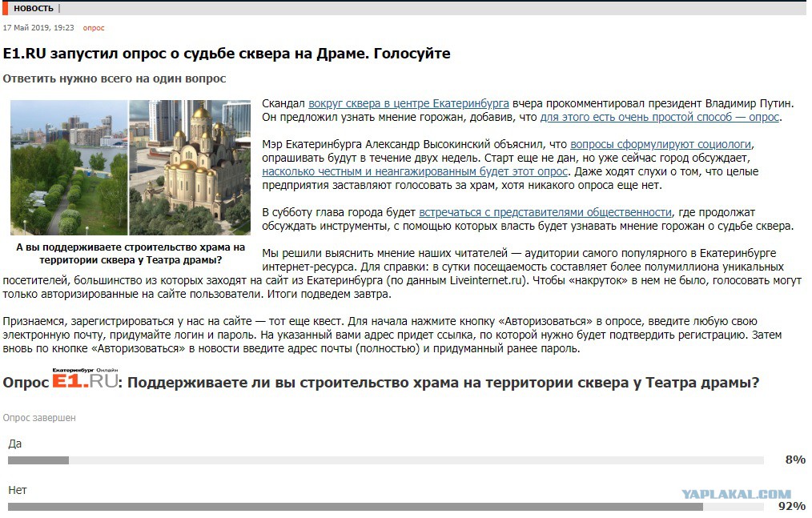Click the E1.RU logo in the poll heading
This screenshot has height=518, width=812.
click(86, 379)
